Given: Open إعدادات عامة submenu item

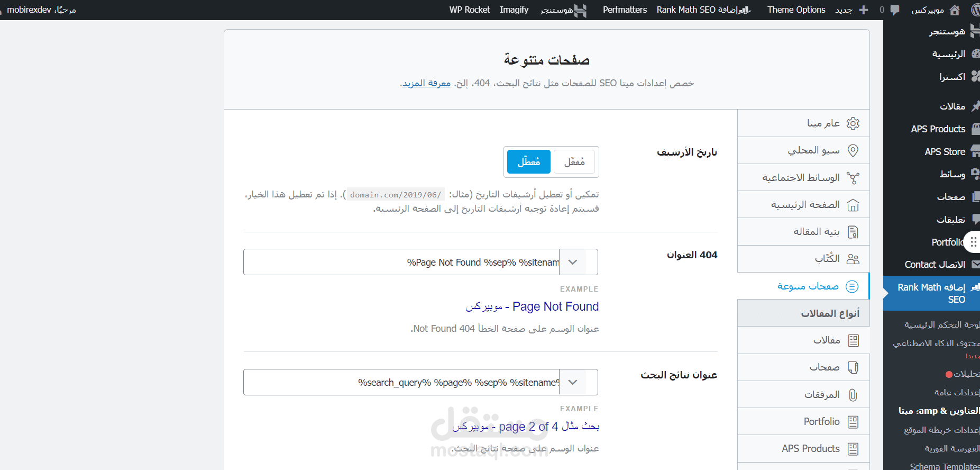Looking at the screenshot, I should [957, 392].
